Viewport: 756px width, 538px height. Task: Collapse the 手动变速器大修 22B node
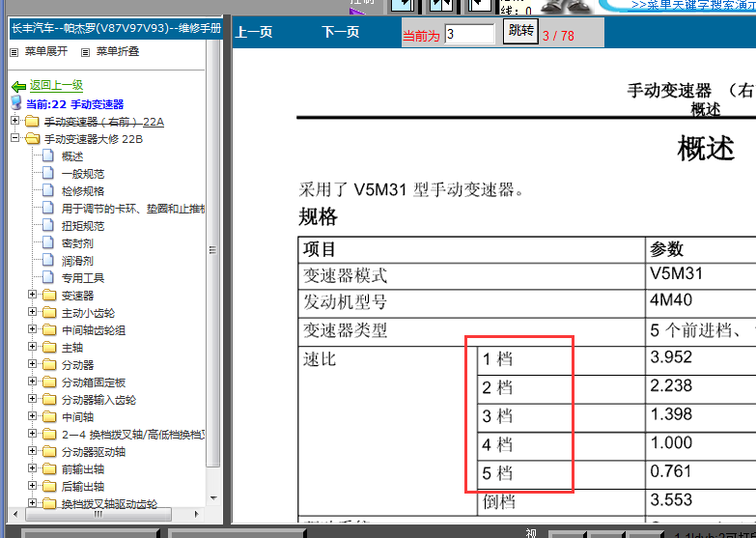pyautogui.click(x=14, y=137)
